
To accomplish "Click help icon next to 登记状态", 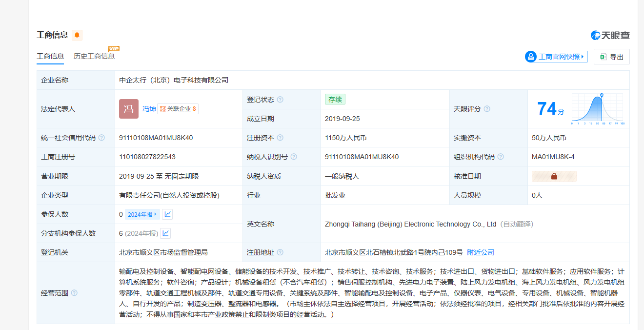I will 280,100.
